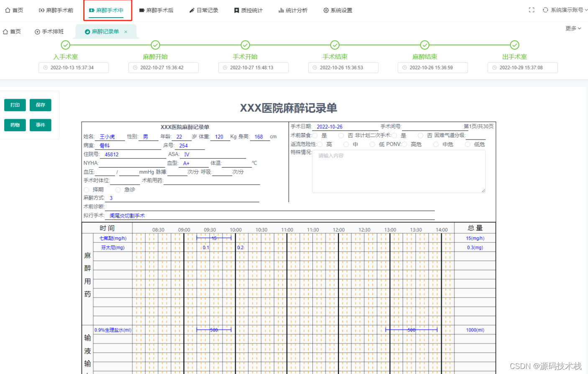The image size is (588, 374).
Task: Open the 系统演示账号 account dropdown
Action: 569,10
